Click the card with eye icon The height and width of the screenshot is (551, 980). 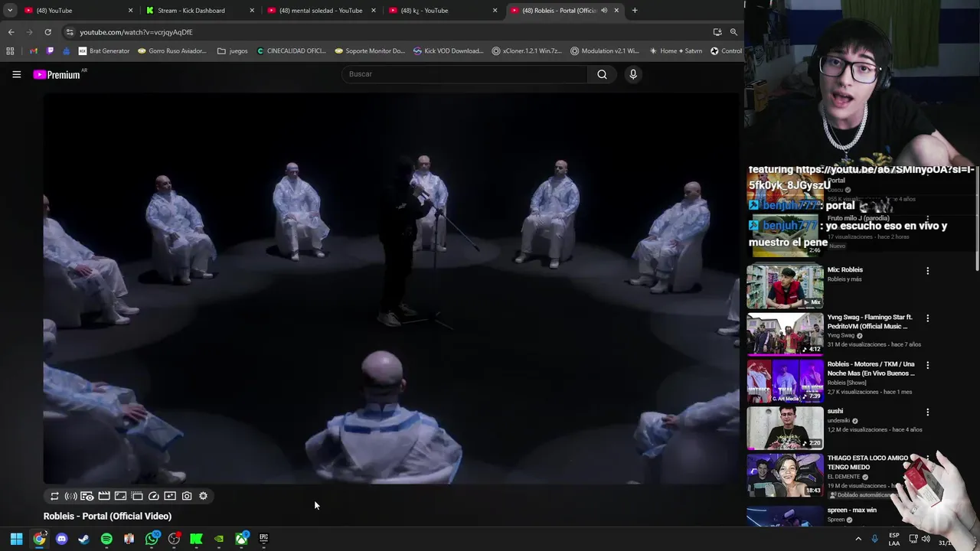pos(87,496)
